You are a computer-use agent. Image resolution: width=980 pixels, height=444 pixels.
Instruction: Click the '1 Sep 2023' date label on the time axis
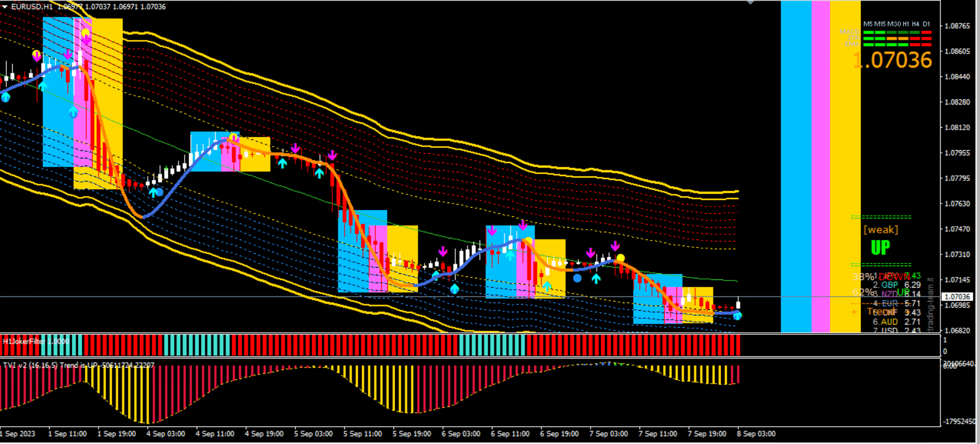click(18, 434)
